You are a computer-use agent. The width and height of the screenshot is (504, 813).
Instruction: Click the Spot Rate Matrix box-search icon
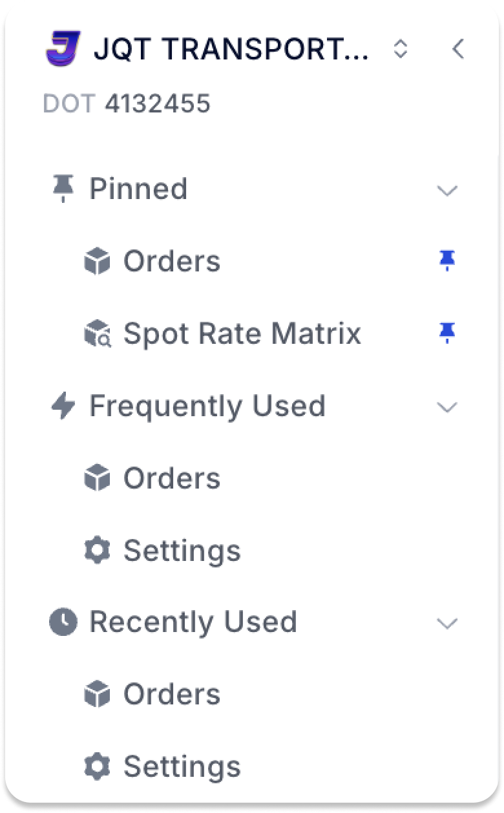98,334
